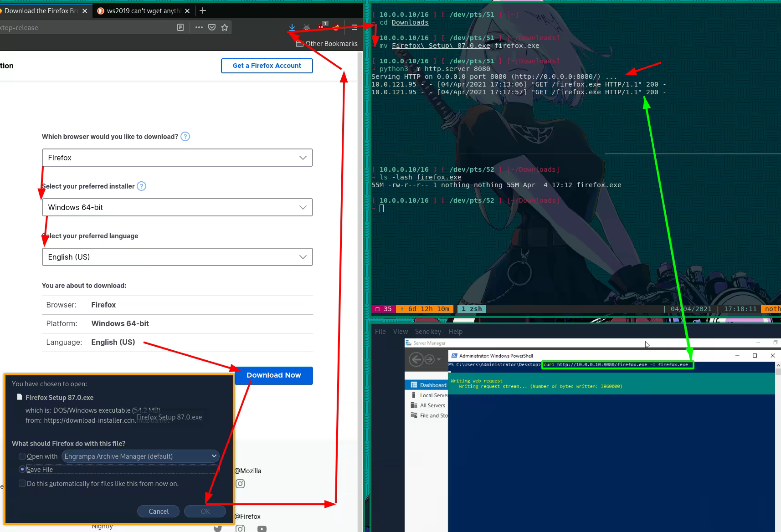Click the 'python3 -m http.server 8080' line
Viewport: 781px width, 532px height.
[435, 69]
